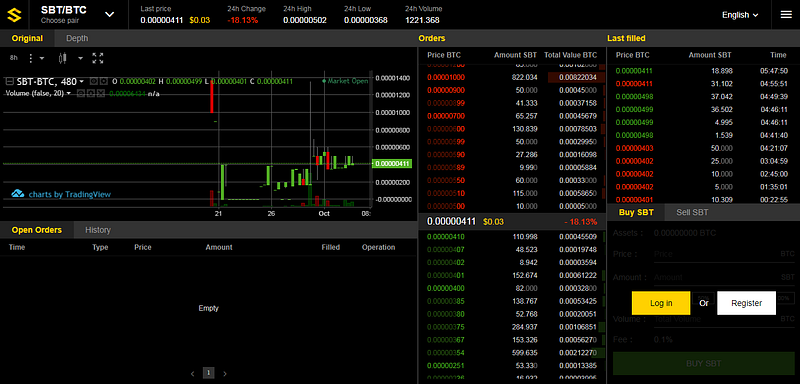Click sell order priced 0.00001000

512,78
